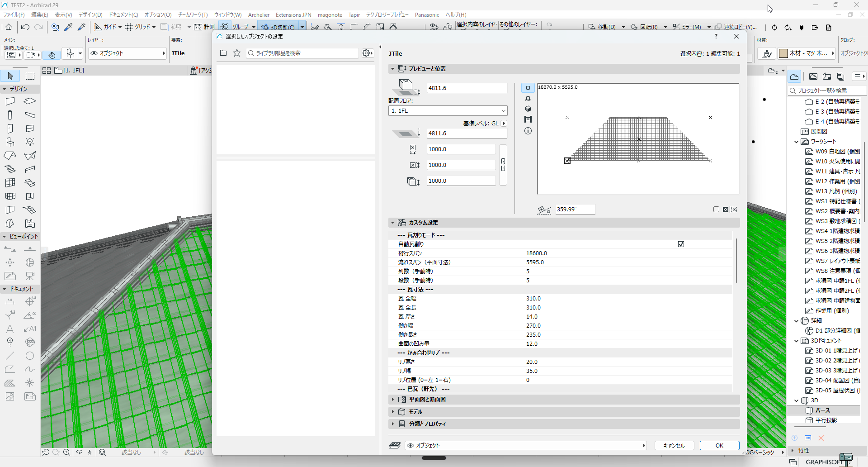Toggle the Group suspend button
868x467 pixels.
click(x=225, y=27)
